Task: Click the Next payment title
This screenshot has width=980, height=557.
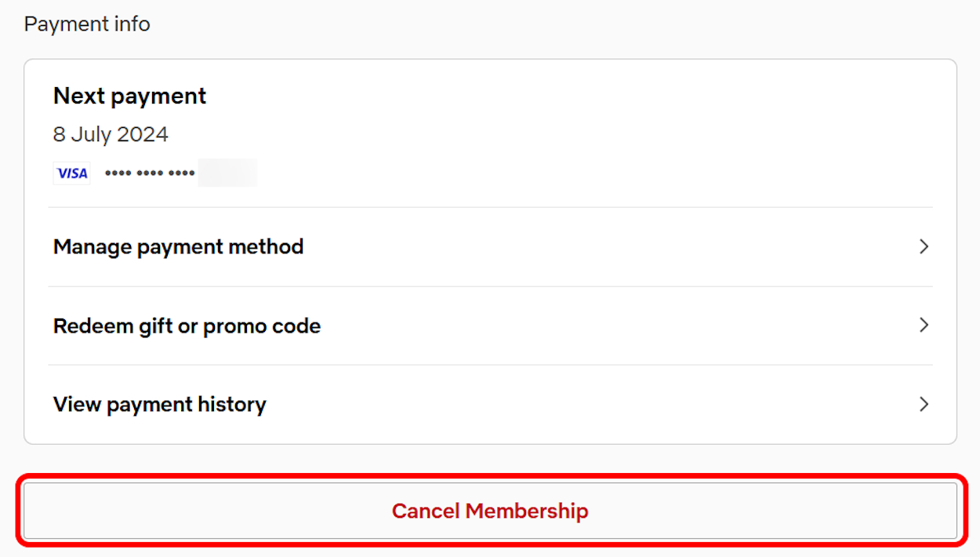Action: pyautogui.click(x=129, y=95)
